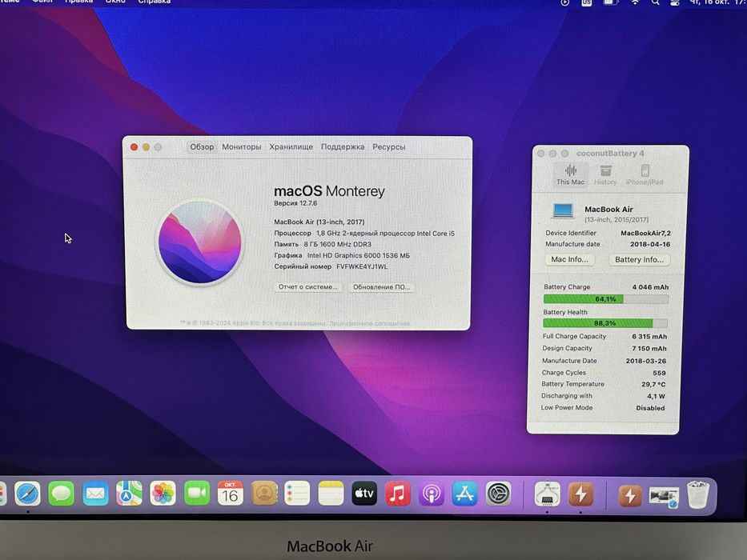Click the Battery Info... button
The width and height of the screenshot is (747, 560).
tap(640, 259)
